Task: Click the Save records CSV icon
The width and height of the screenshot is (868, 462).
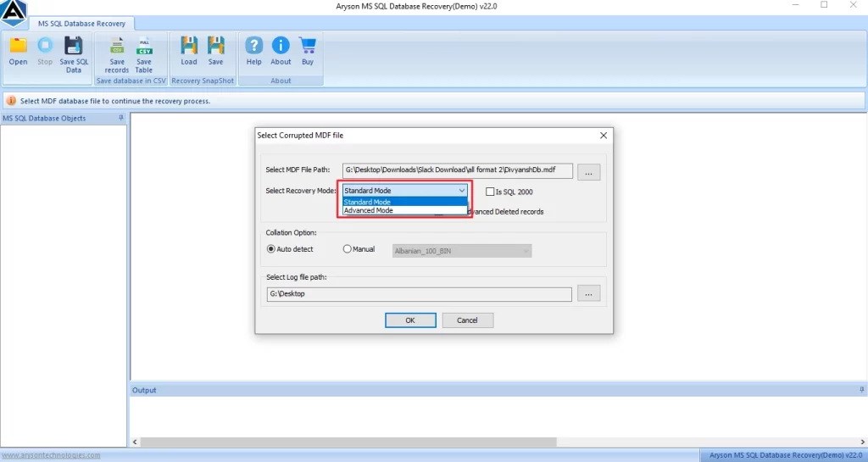Action: (117, 46)
